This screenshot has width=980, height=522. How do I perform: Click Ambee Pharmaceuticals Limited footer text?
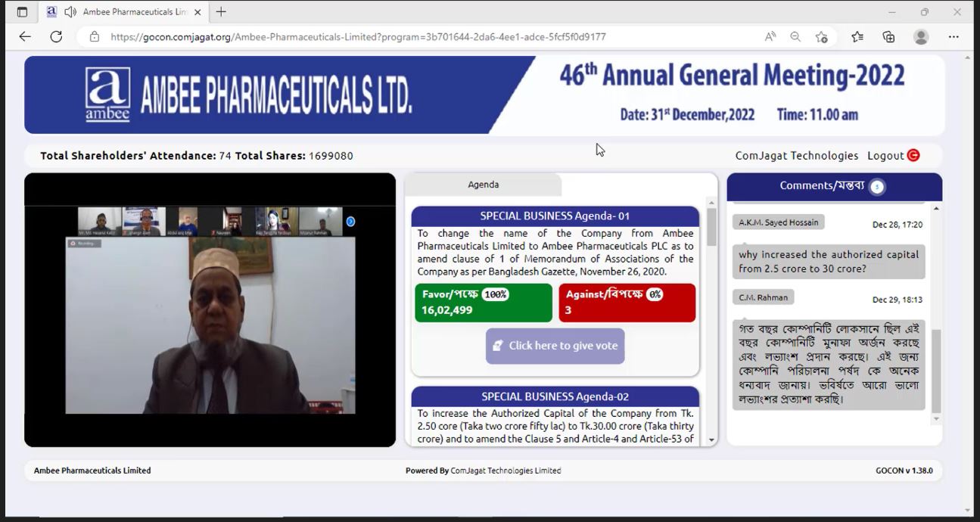(x=92, y=471)
